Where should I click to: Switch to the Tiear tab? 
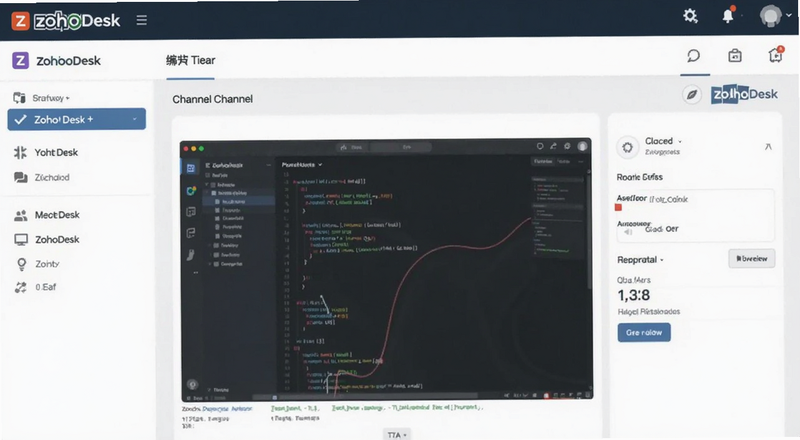pyautogui.click(x=190, y=60)
